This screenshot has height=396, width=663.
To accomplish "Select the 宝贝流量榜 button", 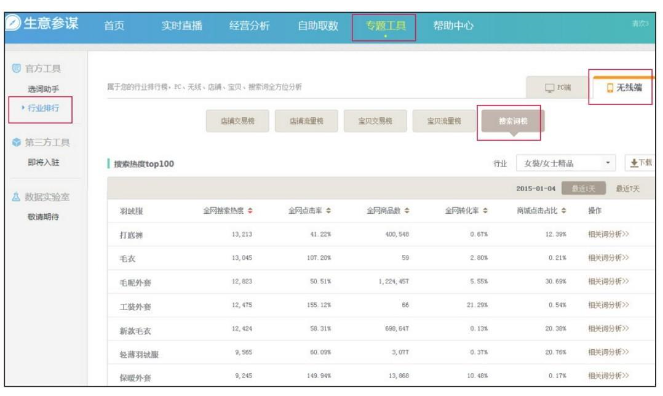I will 444,121.
